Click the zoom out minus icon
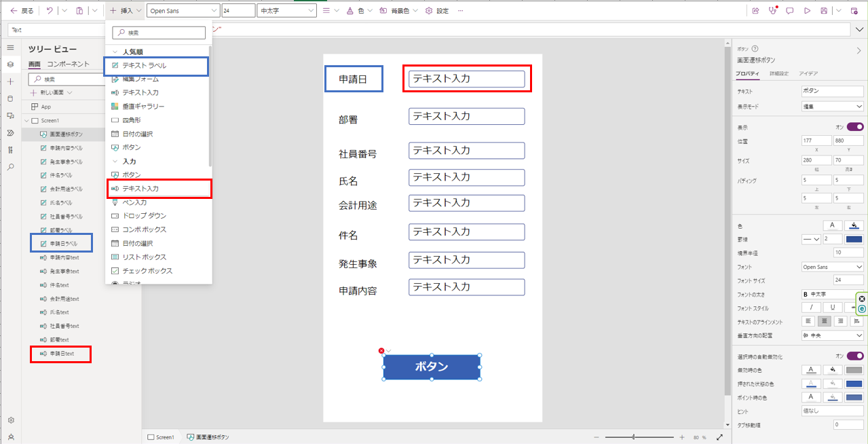The image size is (868, 444). [x=596, y=437]
